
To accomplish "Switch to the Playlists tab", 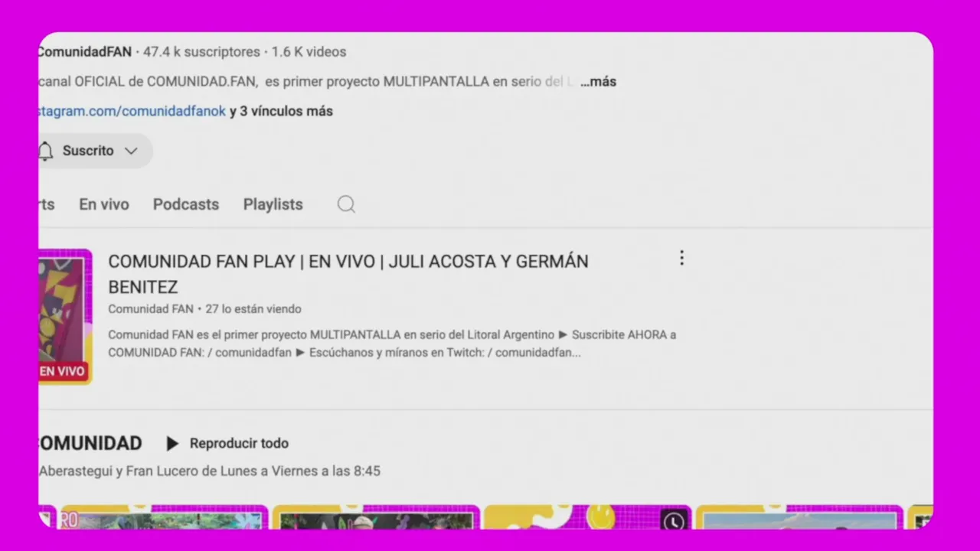I will (x=273, y=204).
